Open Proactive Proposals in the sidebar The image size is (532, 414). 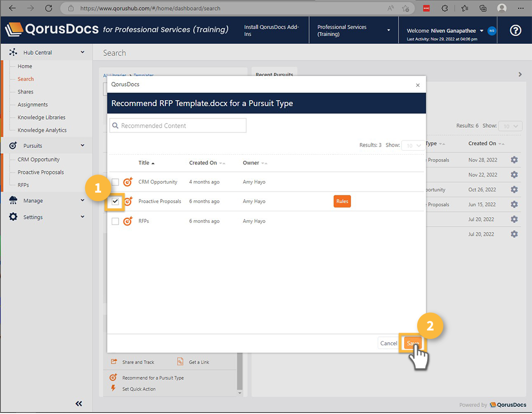(41, 172)
